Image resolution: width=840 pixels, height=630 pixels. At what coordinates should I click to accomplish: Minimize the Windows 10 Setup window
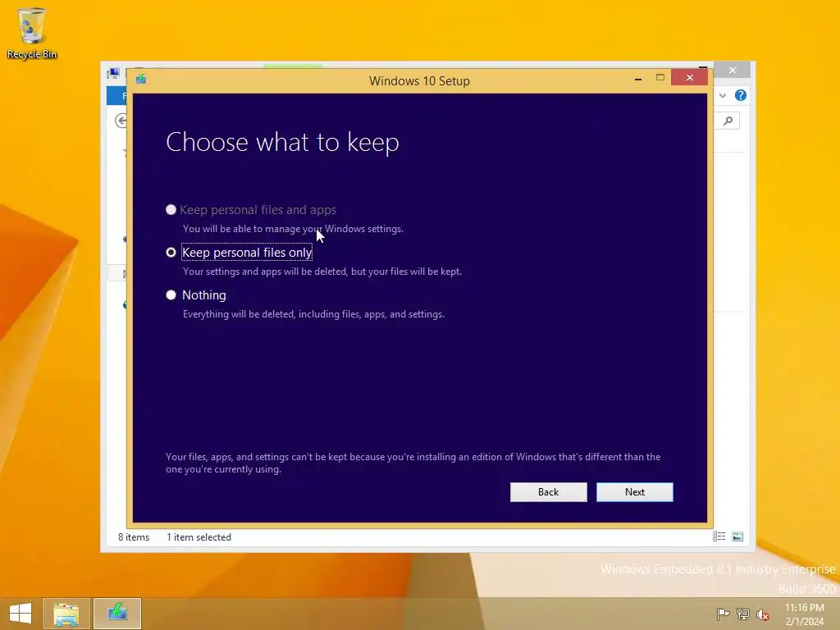click(638, 79)
